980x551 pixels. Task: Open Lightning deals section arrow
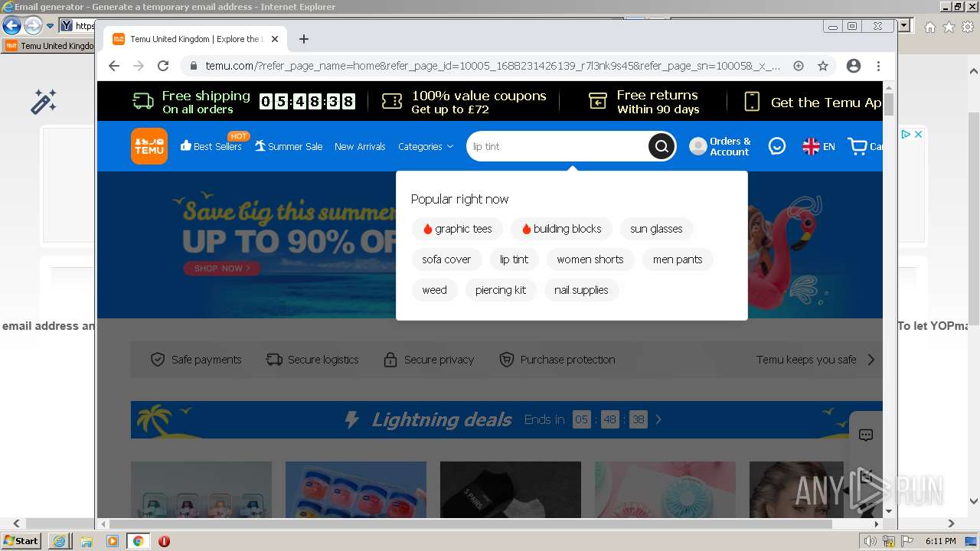[x=658, y=419]
